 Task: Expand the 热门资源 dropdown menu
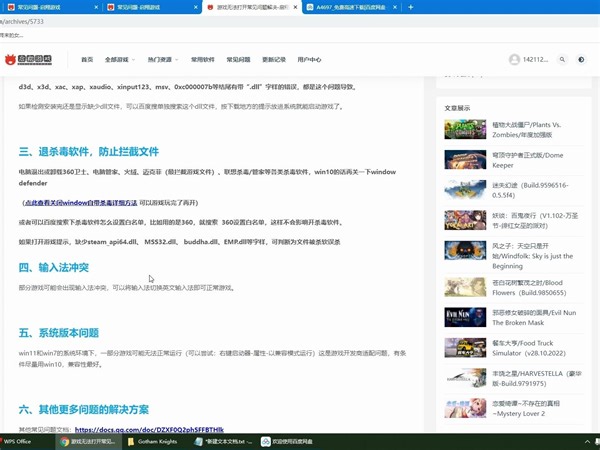pyautogui.click(x=163, y=59)
